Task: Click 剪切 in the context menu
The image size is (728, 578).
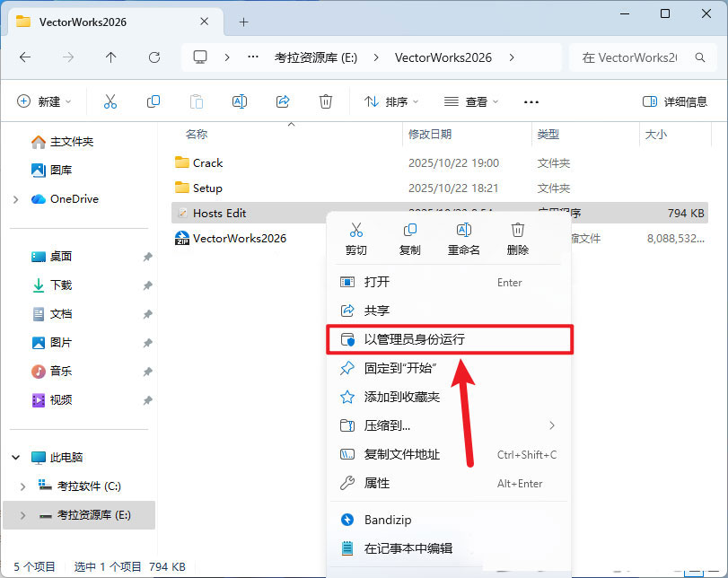Action: coord(356,240)
